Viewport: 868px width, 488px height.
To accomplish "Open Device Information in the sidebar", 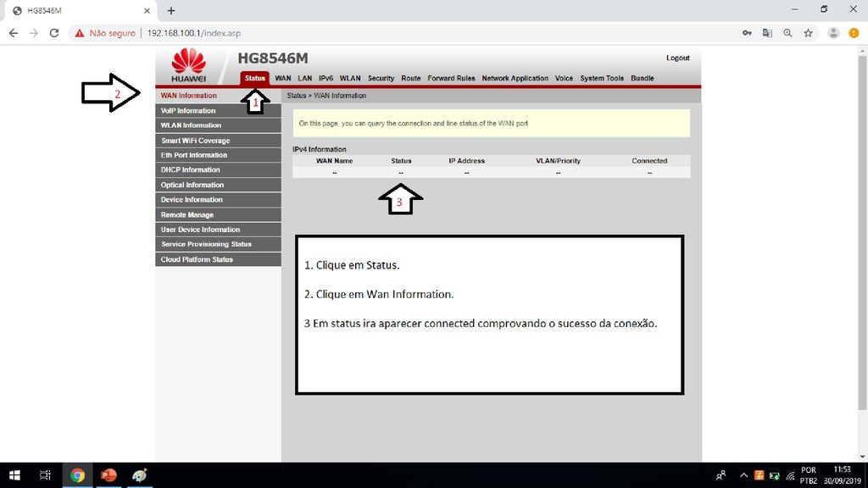I will [218, 200].
